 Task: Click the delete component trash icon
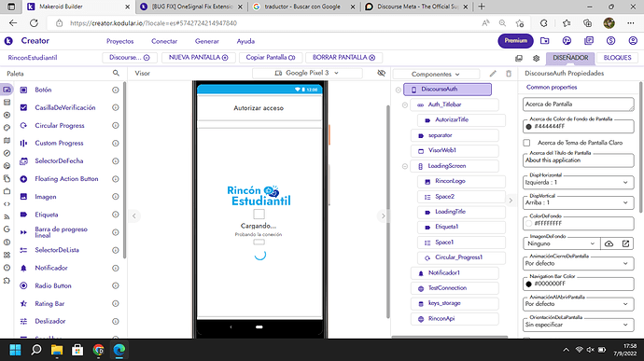(x=509, y=74)
